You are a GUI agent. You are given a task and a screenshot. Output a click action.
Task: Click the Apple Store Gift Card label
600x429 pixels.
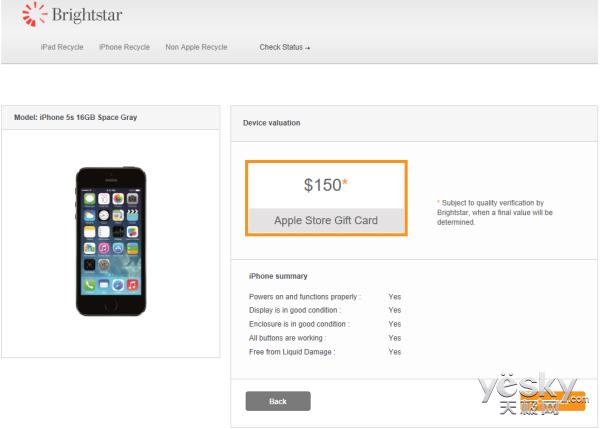326,220
